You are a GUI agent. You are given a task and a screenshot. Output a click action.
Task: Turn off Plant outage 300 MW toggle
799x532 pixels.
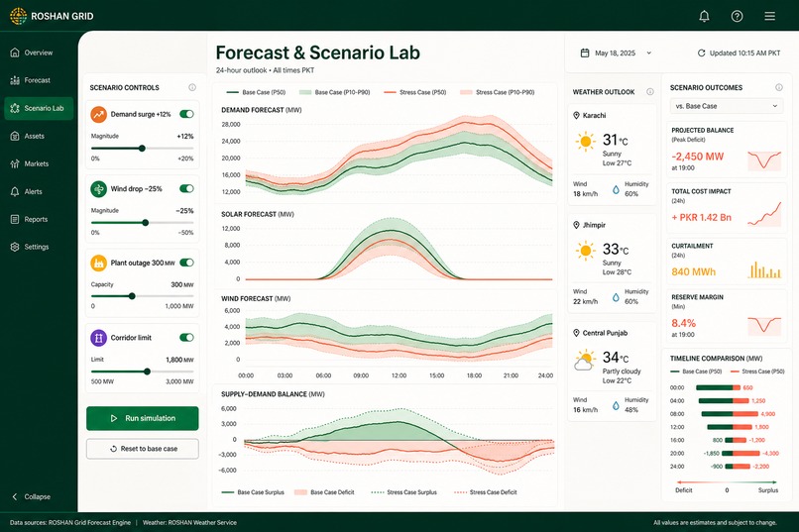[x=186, y=263]
